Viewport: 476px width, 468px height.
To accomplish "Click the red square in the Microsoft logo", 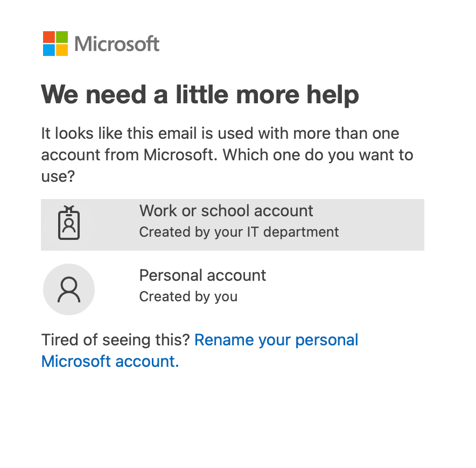I will tap(48, 38).
